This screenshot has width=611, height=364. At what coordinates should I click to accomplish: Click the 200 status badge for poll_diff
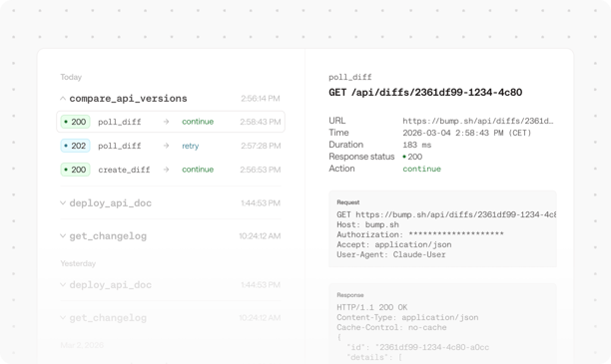pyautogui.click(x=75, y=122)
